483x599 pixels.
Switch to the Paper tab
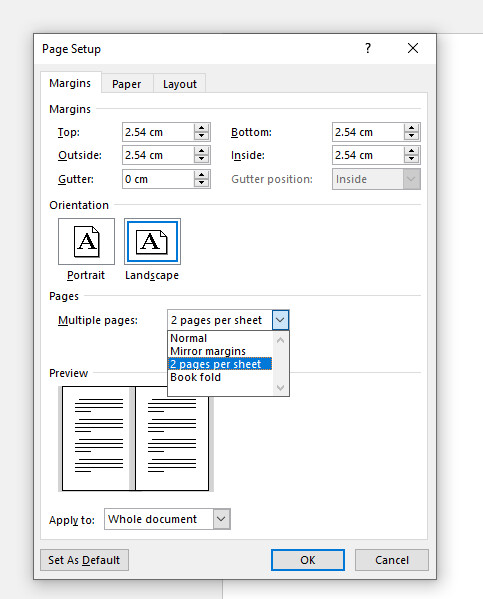[127, 84]
